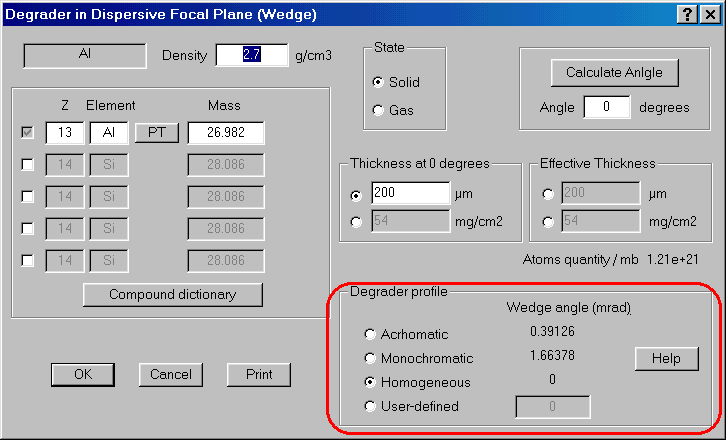
Task: Choose the Achromatic degrader profile
Action: [x=371, y=334]
